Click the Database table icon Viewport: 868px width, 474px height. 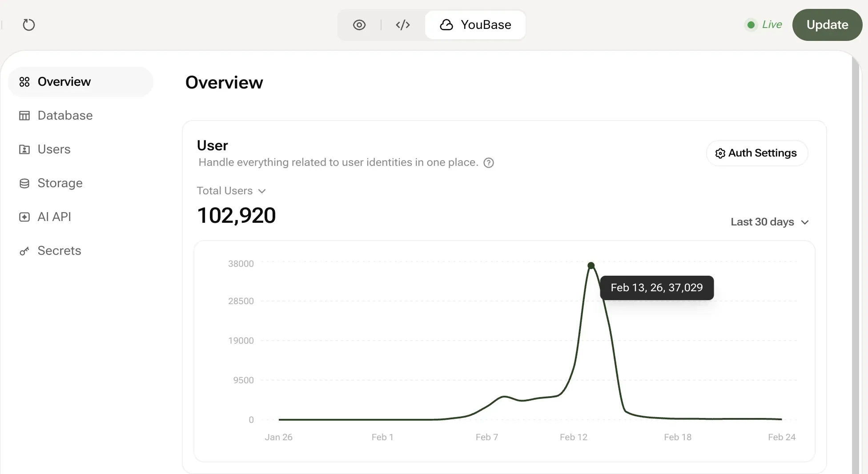[x=24, y=116]
